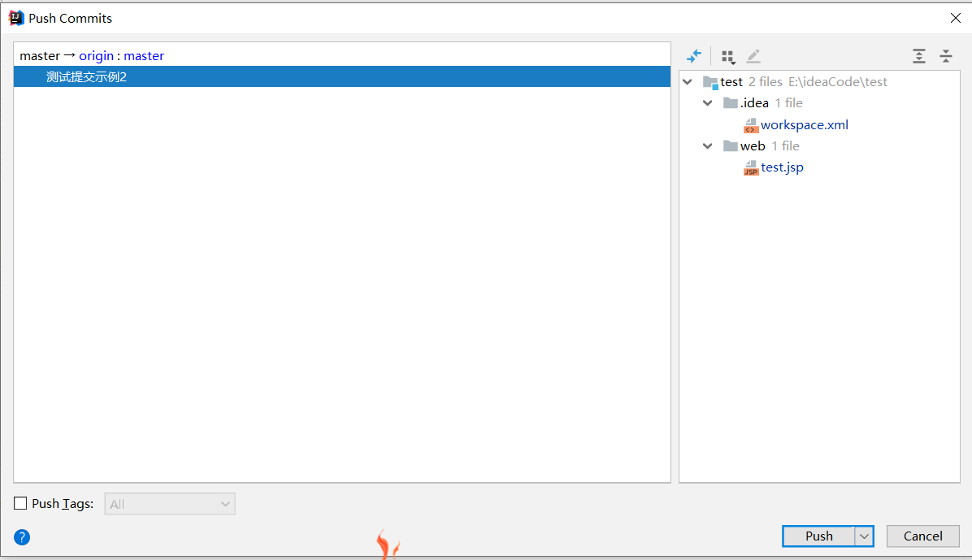This screenshot has width=972, height=560.
Task: Click the origin remote link
Action: pyautogui.click(x=96, y=56)
